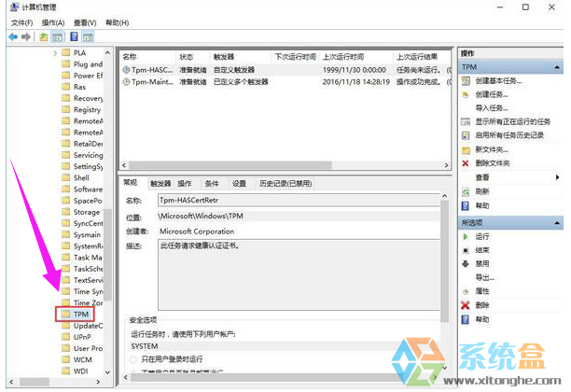Run the selected task via 运行
This screenshot has height=392, width=571.
point(481,237)
